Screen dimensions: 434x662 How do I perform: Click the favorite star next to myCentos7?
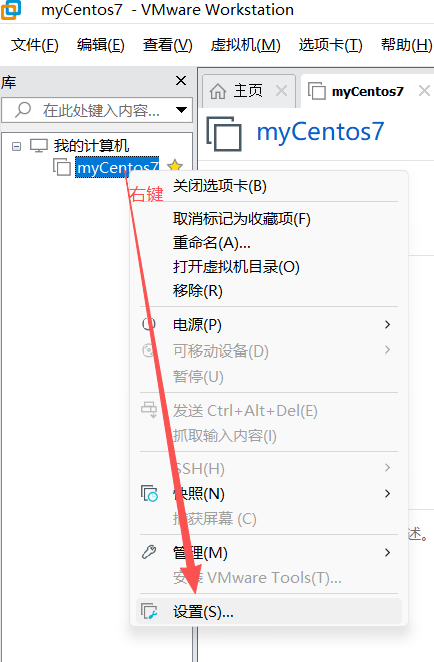click(x=175, y=166)
